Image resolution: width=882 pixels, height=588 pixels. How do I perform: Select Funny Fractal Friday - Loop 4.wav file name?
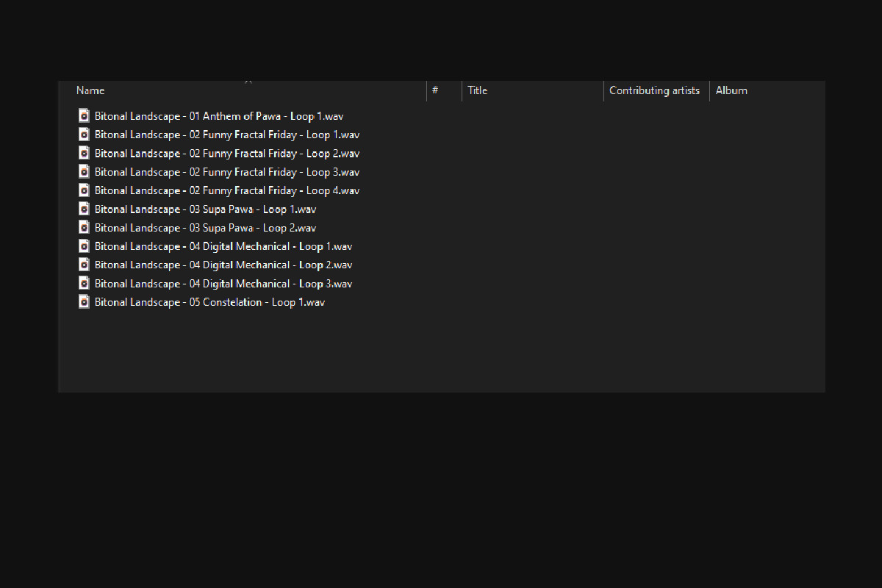[x=226, y=190]
